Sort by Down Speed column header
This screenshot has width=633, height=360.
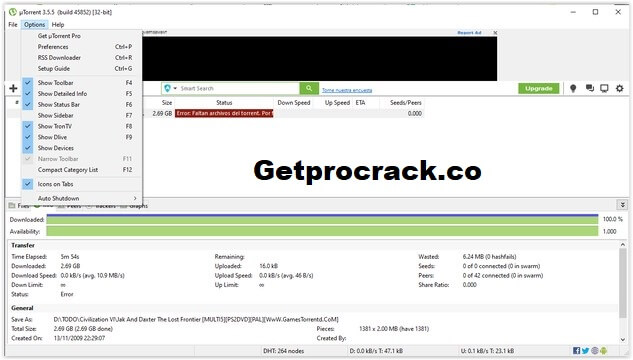click(x=293, y=103)
